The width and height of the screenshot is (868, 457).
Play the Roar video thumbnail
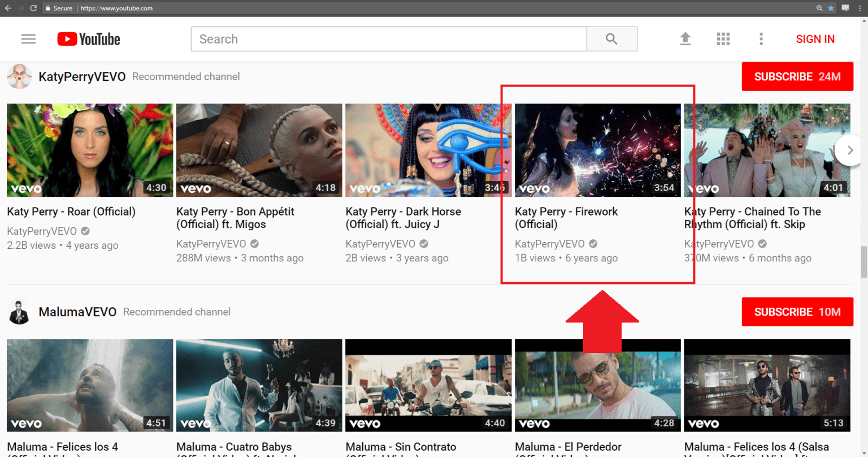(x=90, y=150)
